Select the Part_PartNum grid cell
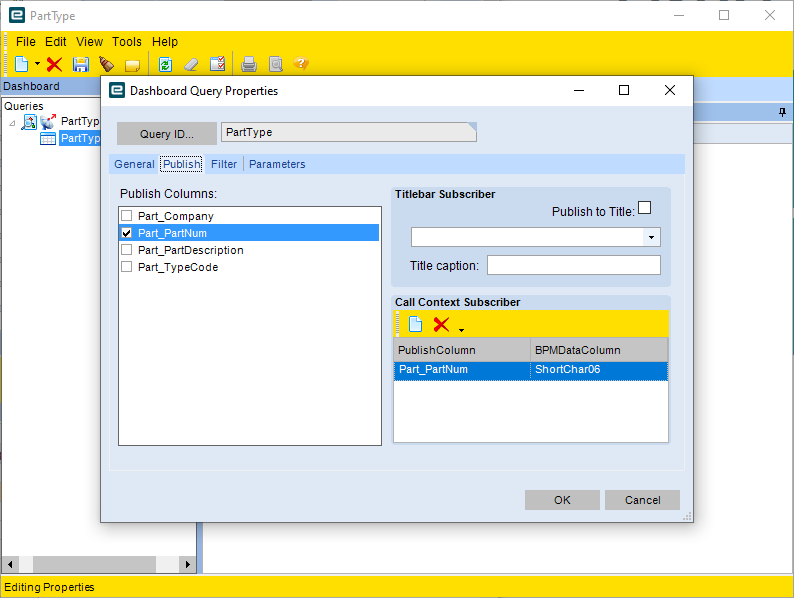Image resolution: width=794 pixels, height=598 pixels. coord(462,370)
